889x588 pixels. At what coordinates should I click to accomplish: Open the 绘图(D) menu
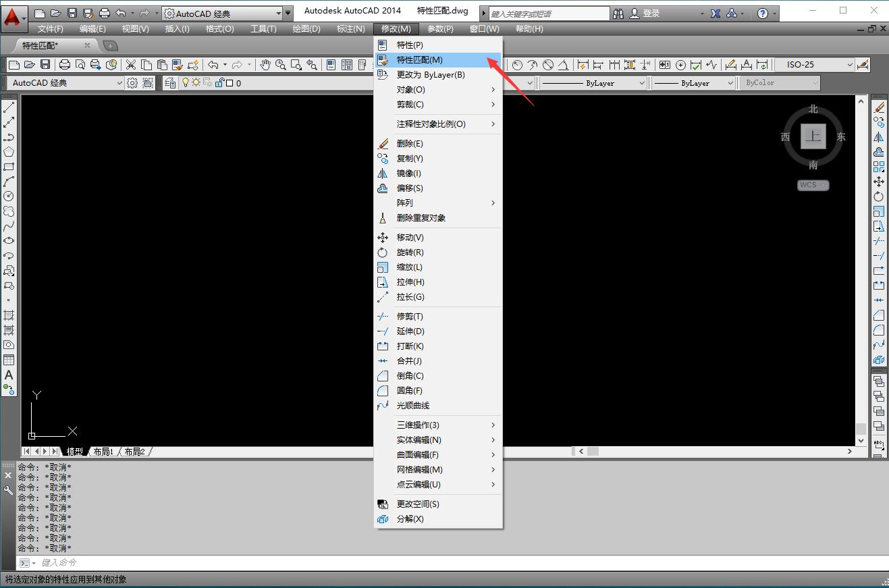[306, 28]
